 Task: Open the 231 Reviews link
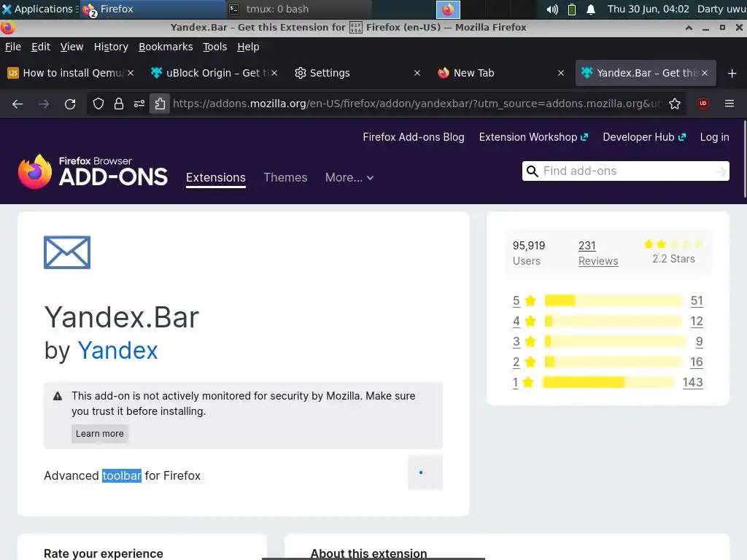coord(598,253)
